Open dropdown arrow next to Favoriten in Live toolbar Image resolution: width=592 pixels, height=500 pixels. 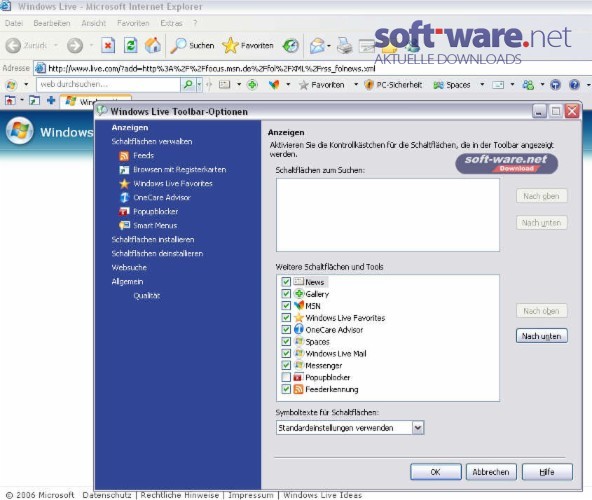point(356,85)
